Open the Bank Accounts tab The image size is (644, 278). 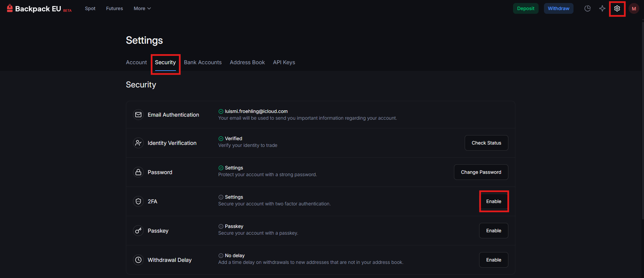click(x=202, y=63)
